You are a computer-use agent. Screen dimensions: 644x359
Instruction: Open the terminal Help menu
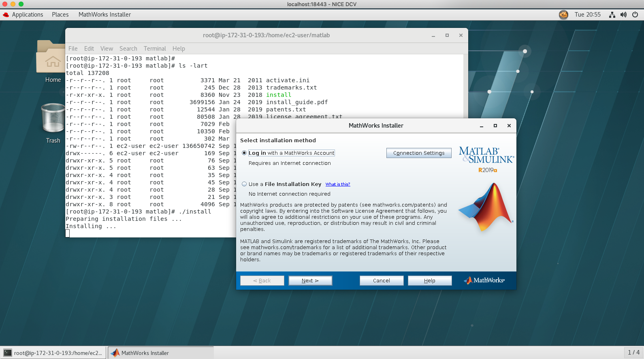tap(179, 49)
